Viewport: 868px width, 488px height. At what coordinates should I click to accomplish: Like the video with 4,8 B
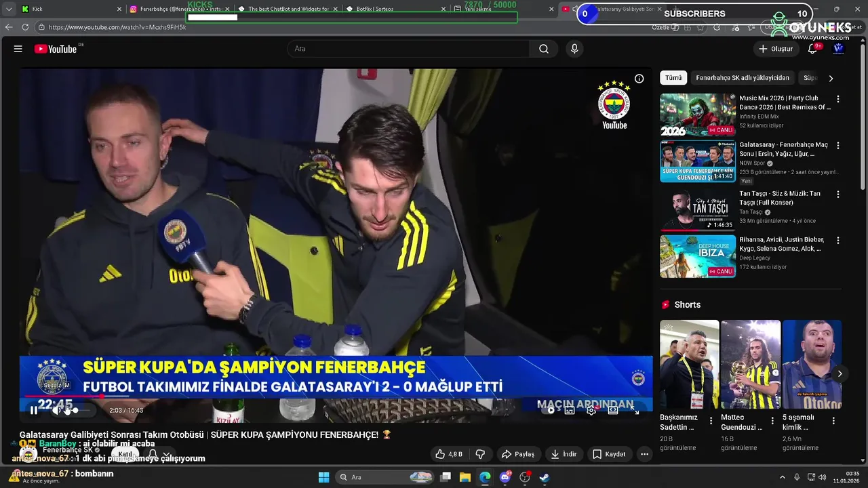(x=449, y=454)
